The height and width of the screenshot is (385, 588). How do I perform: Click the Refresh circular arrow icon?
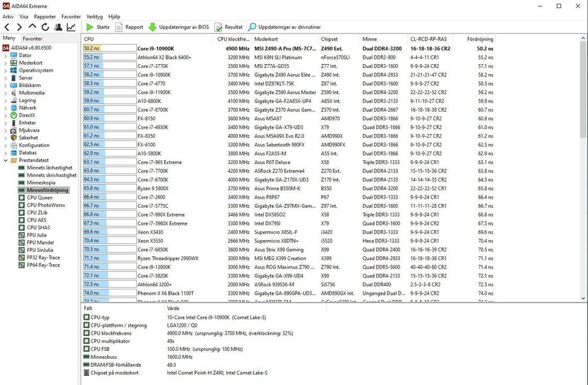45,27
